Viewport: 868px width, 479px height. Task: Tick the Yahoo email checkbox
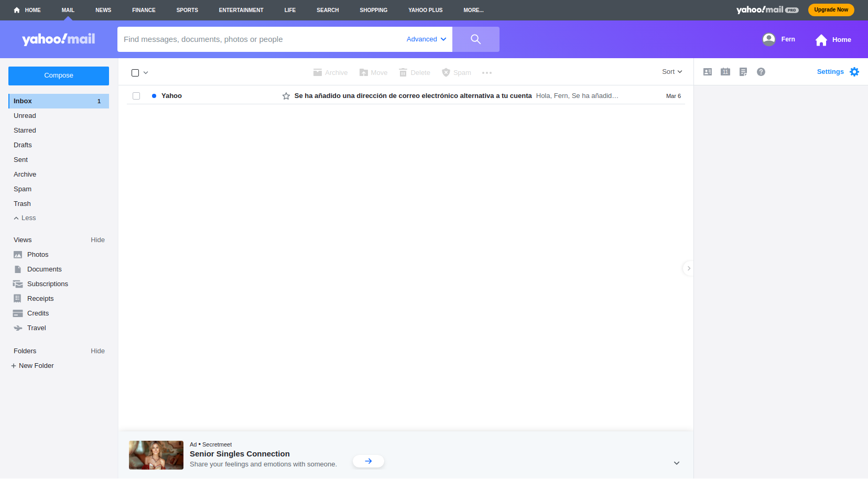tap(136, 96)
